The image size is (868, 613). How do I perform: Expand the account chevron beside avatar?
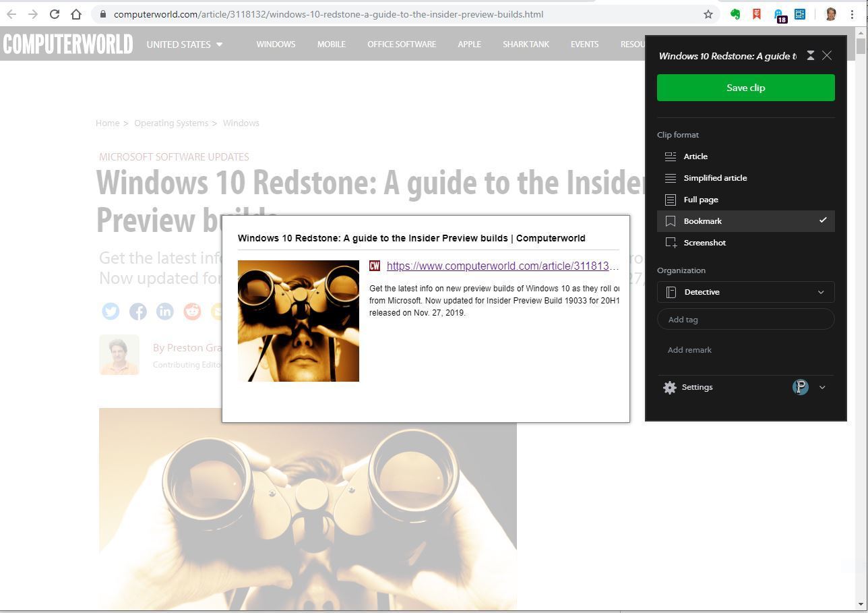(x=821, y=387)
